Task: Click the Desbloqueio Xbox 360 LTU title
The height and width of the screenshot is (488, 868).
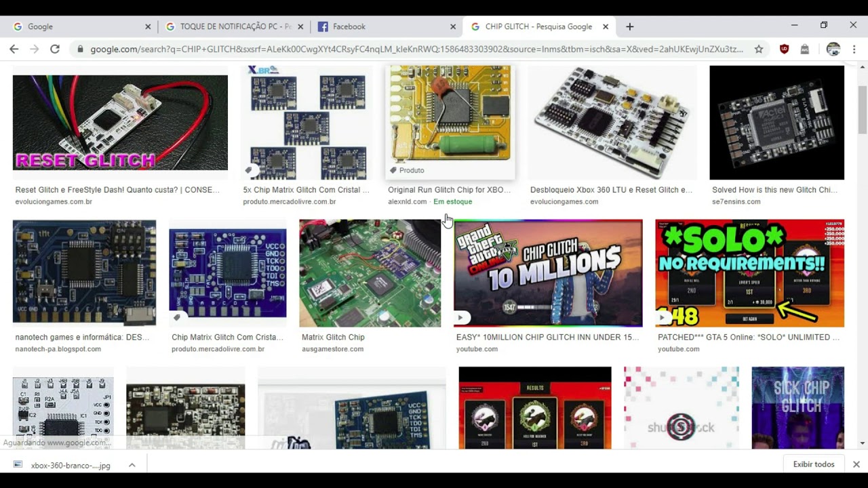Action: pos(612,190)
